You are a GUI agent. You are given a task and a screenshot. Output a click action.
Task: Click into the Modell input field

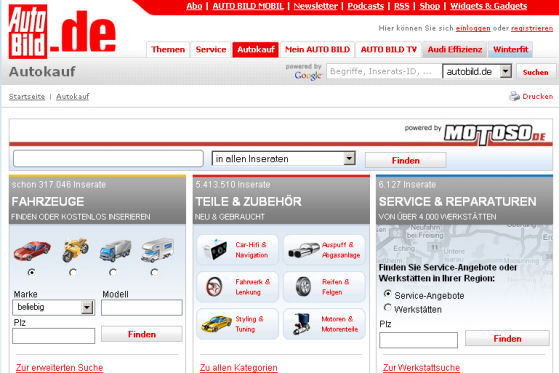coord(142,307)
